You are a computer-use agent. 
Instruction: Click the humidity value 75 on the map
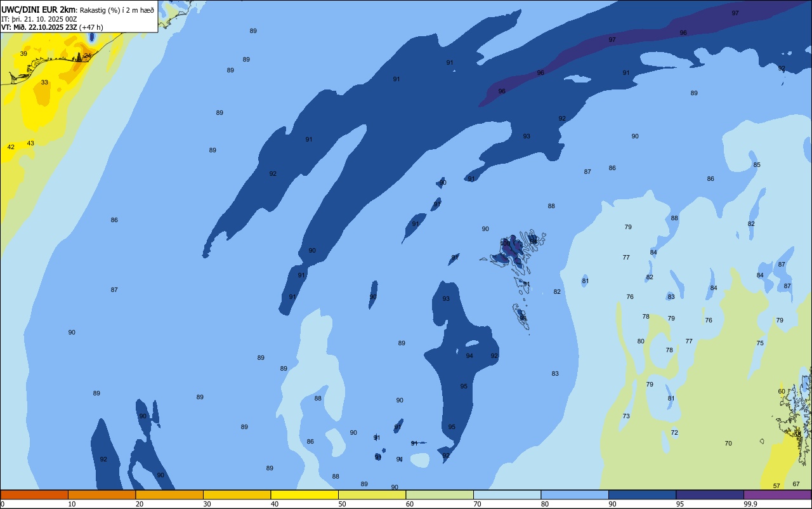point(760,343)
